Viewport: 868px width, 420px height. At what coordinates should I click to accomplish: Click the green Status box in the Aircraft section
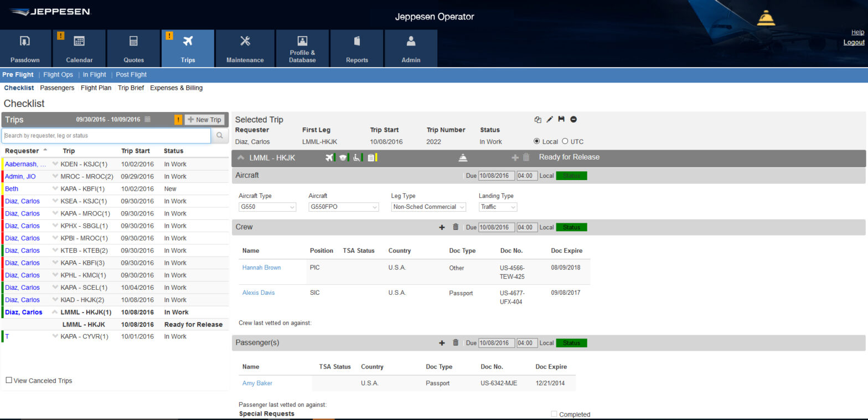[571, 176]
